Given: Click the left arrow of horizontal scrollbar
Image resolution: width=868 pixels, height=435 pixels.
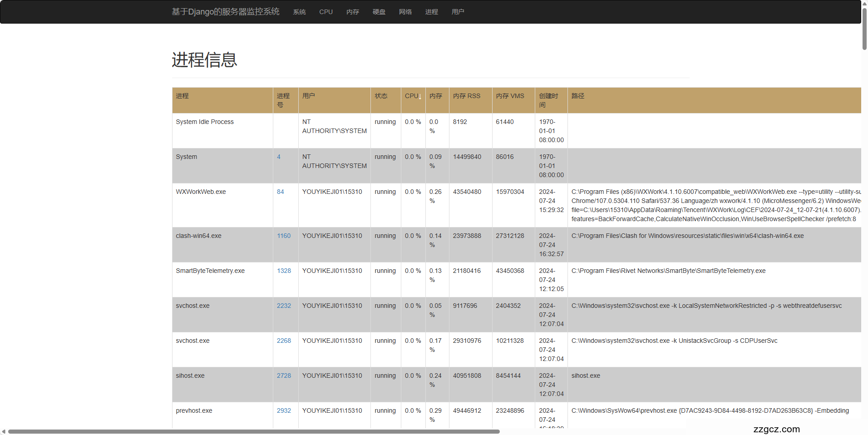Looking at the screenshot, I should tap(4, 431).
